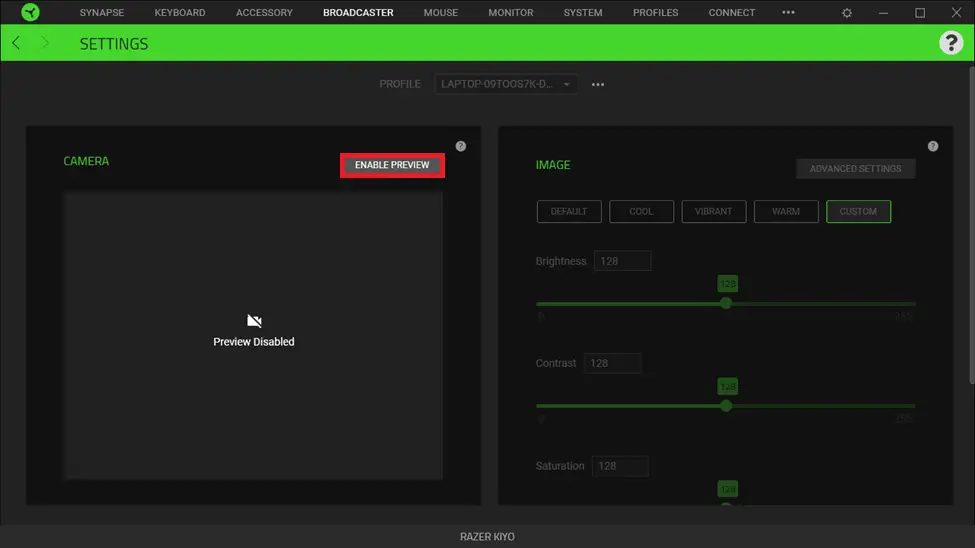
Task: Open the Mouse tab
Action: pyautogui.click(x=440, y=13)
